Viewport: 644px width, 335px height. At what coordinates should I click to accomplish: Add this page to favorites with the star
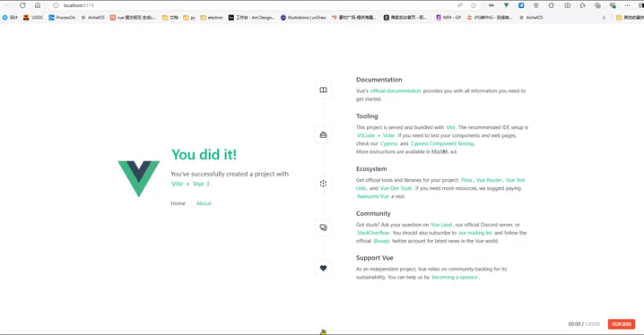pyautogui.click(x=474, y=5)
